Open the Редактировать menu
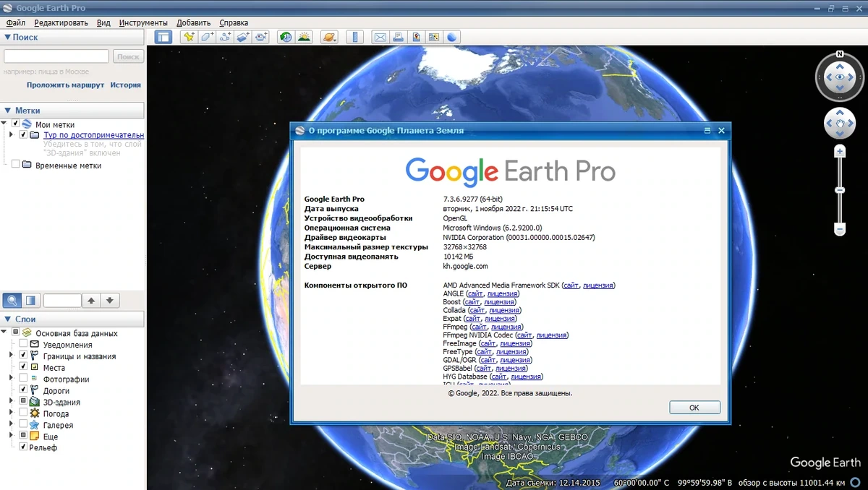The image size is (868, 490). (61, 23)
